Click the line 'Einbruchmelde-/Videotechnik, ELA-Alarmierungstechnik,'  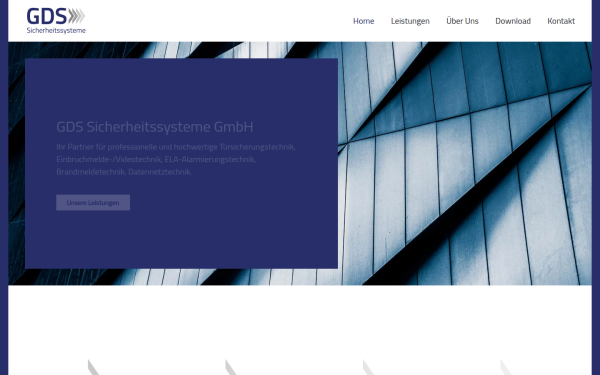click(156, 159)
